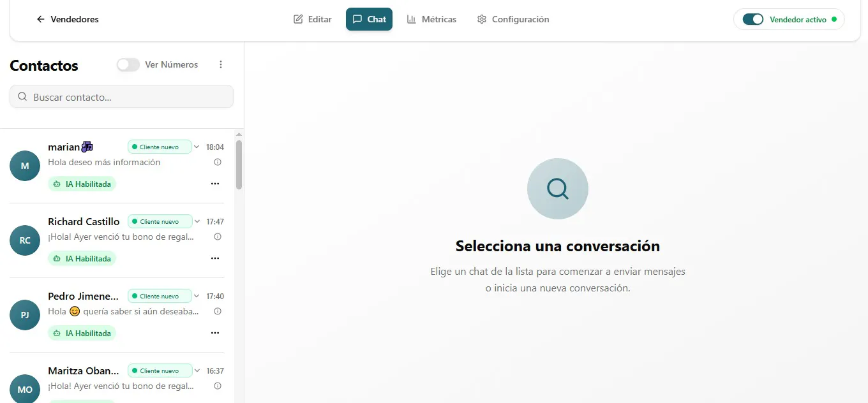Open Pedro Jimenez's avatar PJ

pos(25,315)
